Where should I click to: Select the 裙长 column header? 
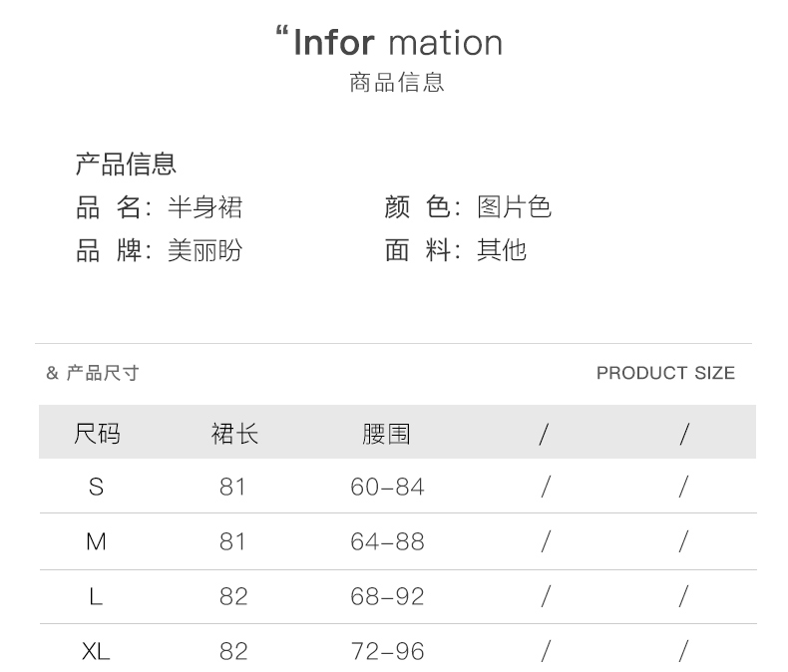pyautogui.click(x=233, y=434)
